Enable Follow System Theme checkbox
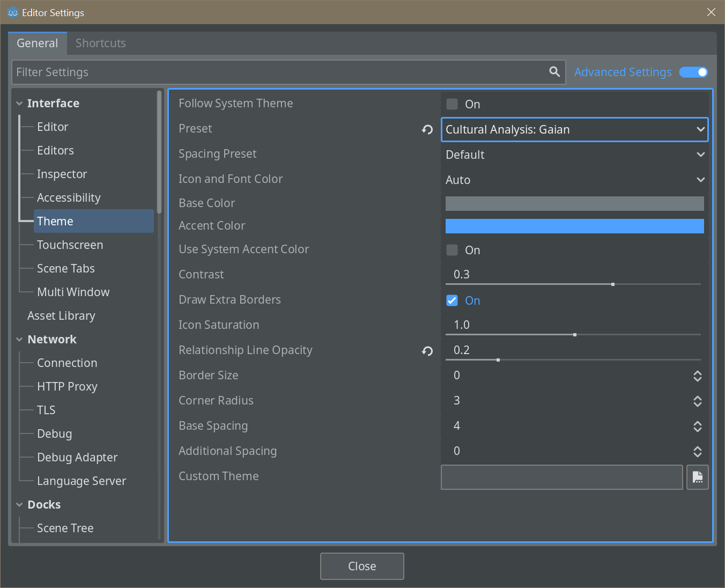Screen dimensions: 725x588 [452, 104]
